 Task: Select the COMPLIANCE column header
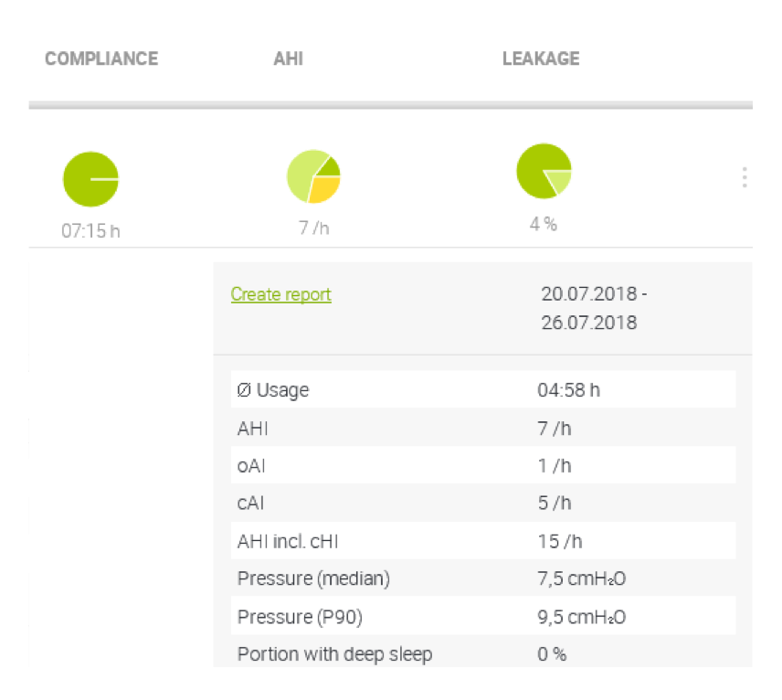[x=101, y=58]
